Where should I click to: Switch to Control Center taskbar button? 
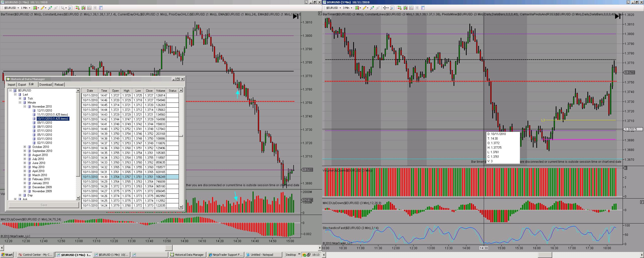35,255
